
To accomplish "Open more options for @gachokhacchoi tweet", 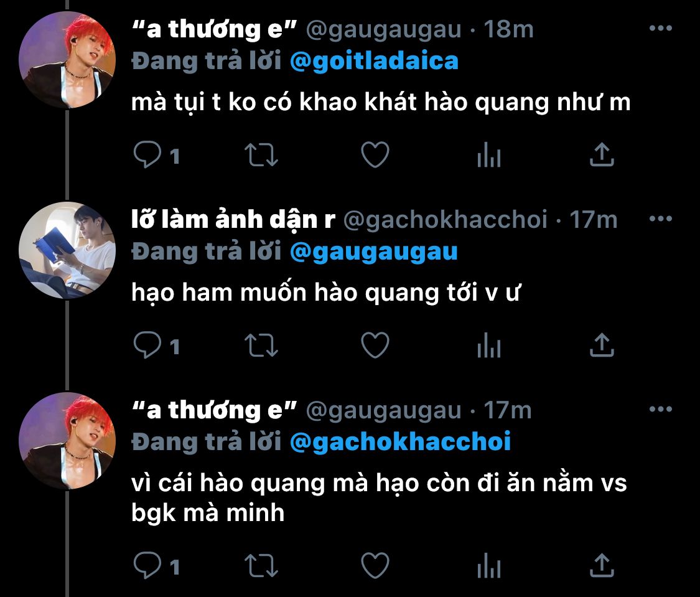I will click(x=661, y=219).
